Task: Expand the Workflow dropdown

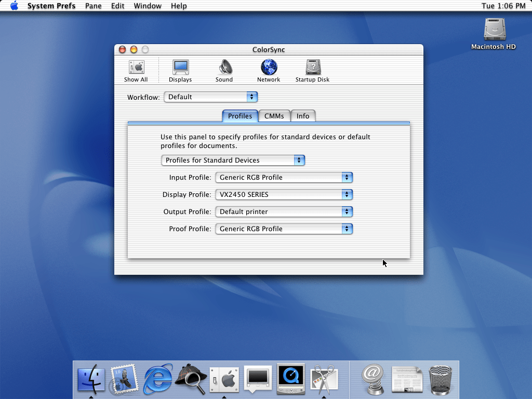Action: (210, 97)
